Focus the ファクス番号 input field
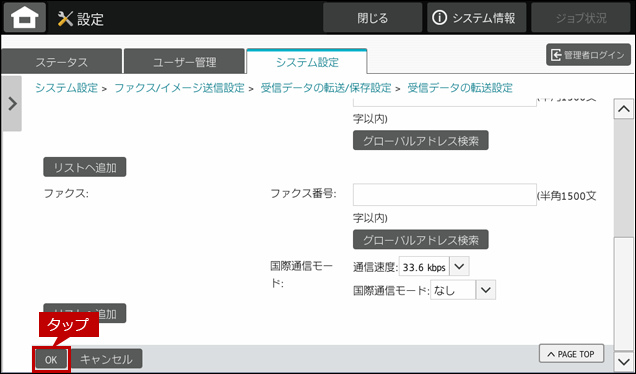Image resolution: width=636 pixels, height=374 pixels. click(445, 195)
